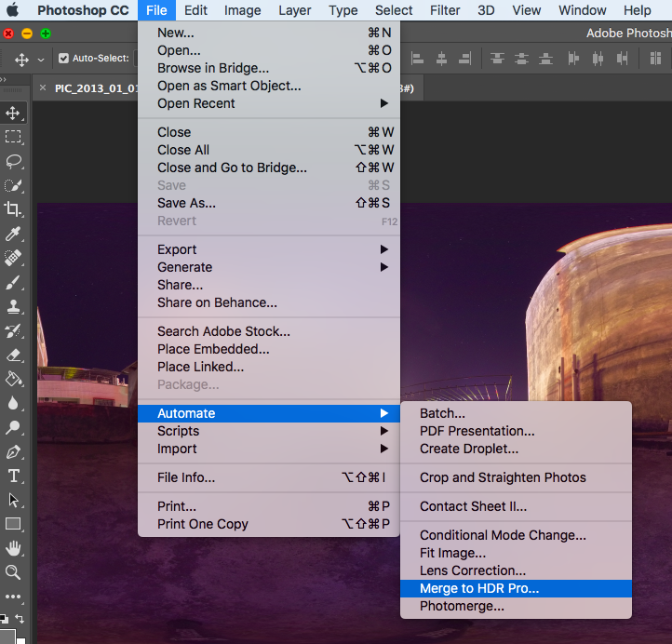Viewport: 672px width, 644px height.
Task: Open the Layer menu
Action: 295,10
